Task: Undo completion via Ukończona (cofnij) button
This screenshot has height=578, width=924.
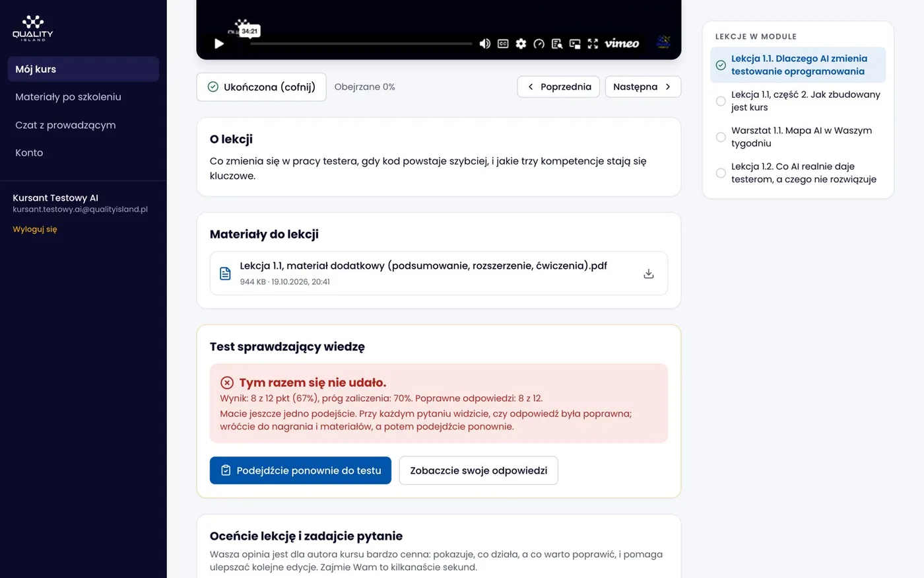Action: click(261, 87)
